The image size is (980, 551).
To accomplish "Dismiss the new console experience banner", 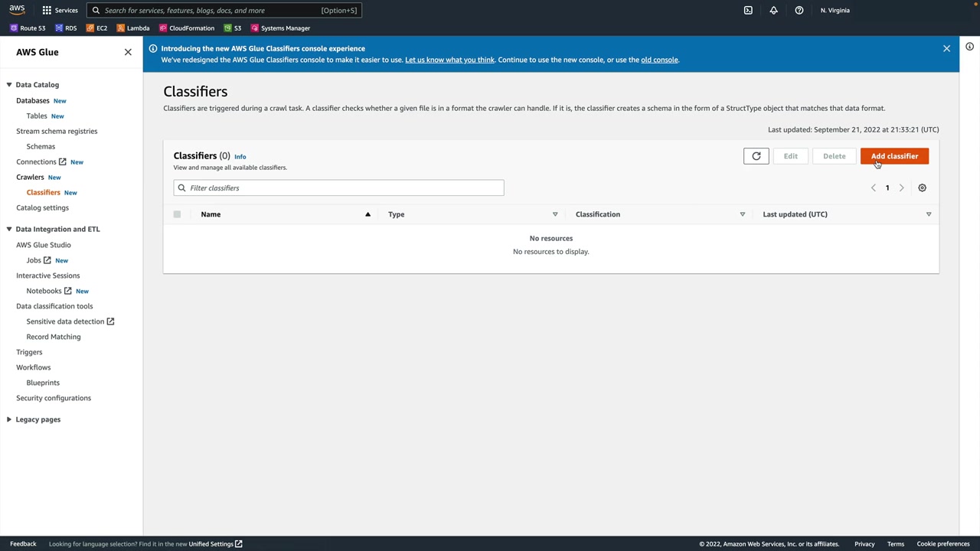I will pyautogui.click(x=946, y=48).
